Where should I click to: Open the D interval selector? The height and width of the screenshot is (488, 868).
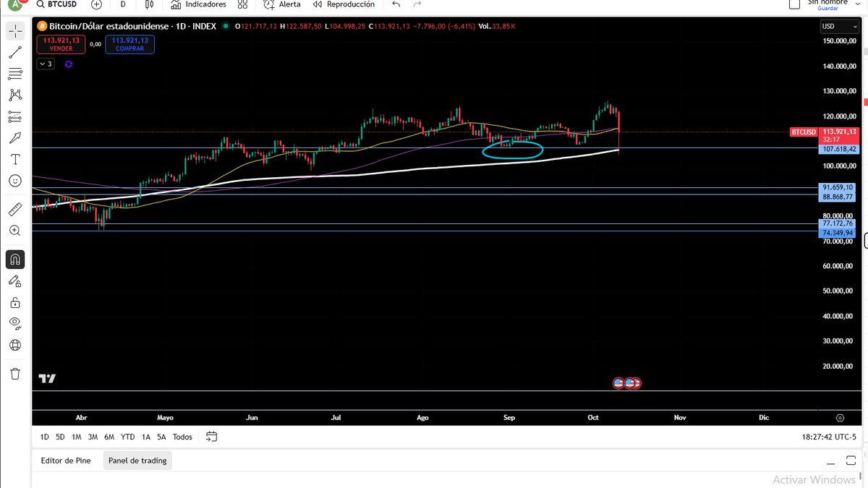[123, 4]
